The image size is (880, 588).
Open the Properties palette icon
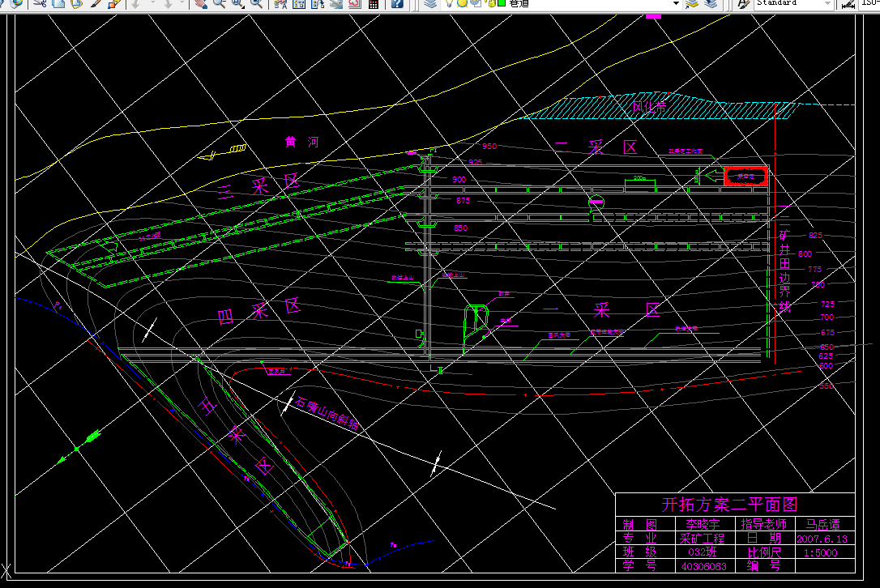pyautogui.click(x=280, y=3)
